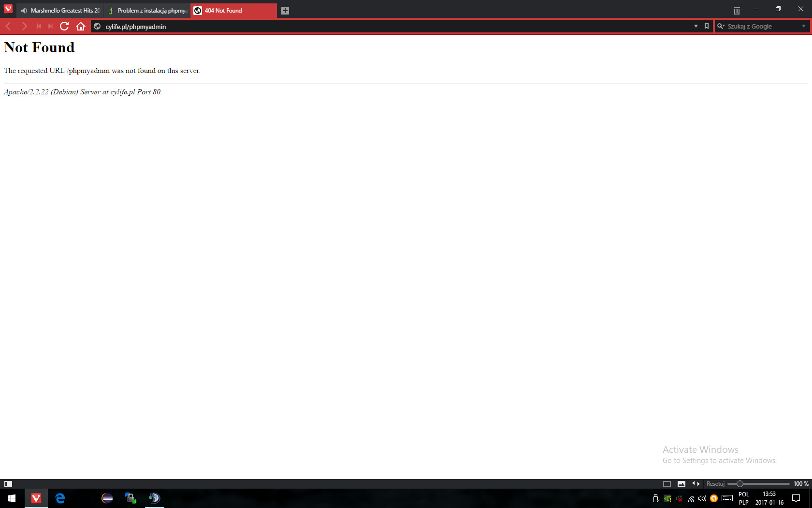Viewport: 812px width, 508px height.
Task: Open the closed tabs trash can
Action: click(737, 10)
